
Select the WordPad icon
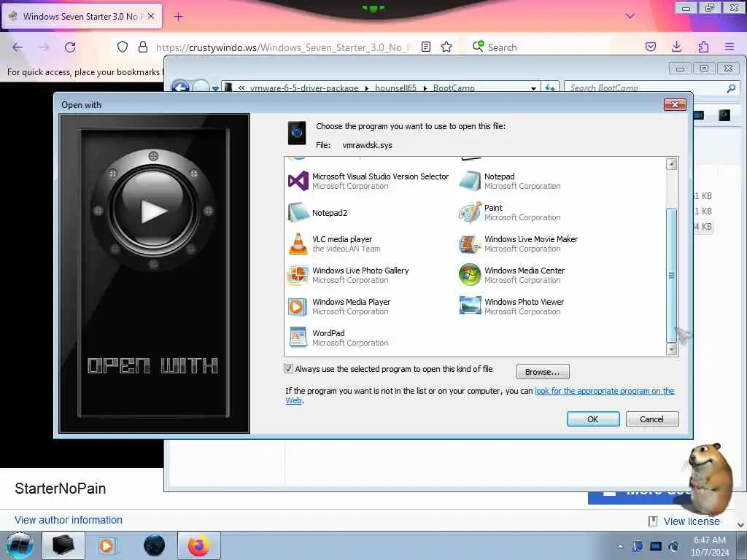pyautogui.click(x=298, y=338)
